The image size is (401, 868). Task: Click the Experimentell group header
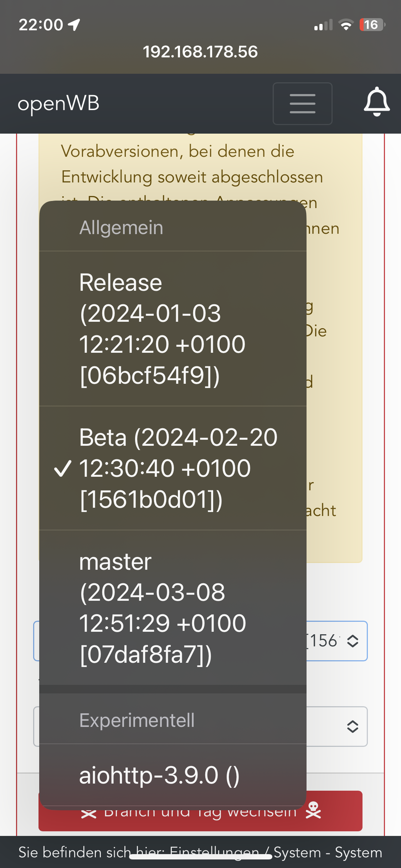click(x=137, y=720)
